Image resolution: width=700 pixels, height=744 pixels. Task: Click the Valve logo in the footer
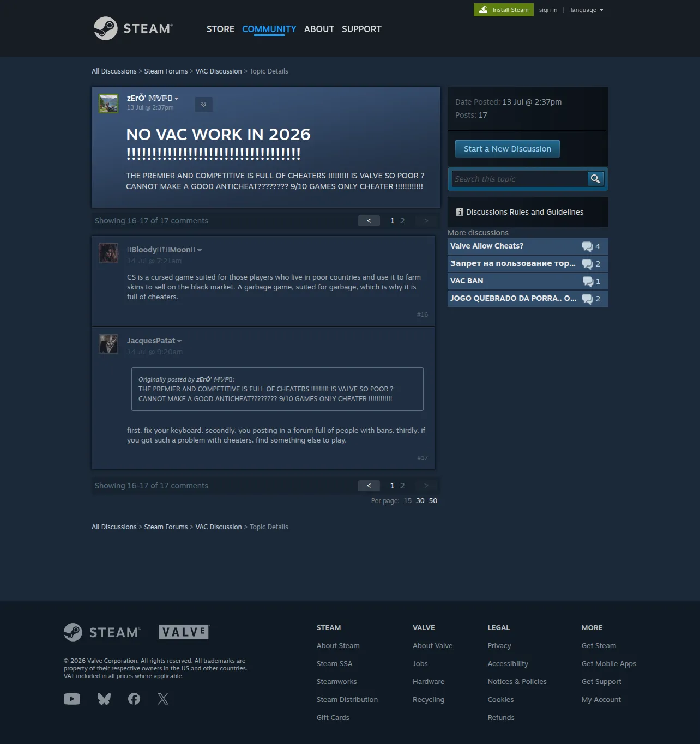(x=184, y=632)
